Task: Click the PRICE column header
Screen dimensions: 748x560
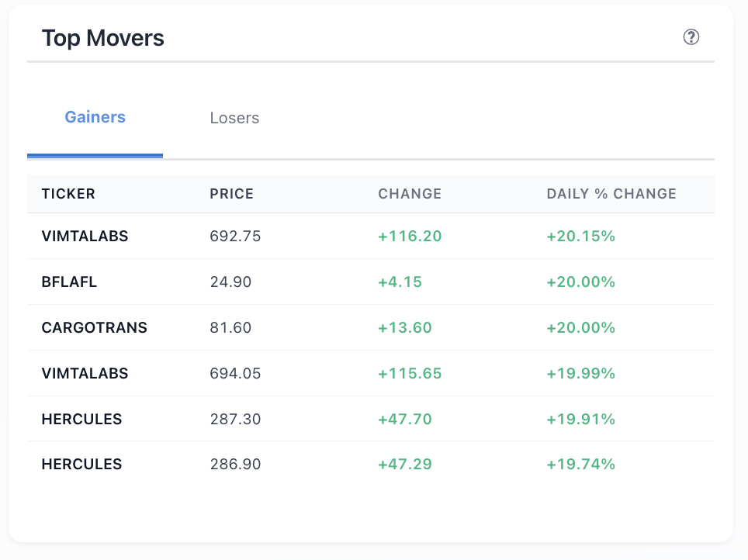Action: 231,194
